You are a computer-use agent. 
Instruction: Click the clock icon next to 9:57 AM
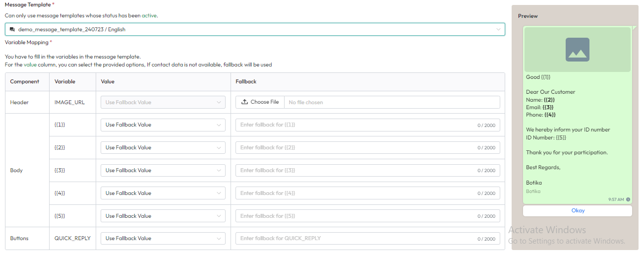click(x=628, y=199)
